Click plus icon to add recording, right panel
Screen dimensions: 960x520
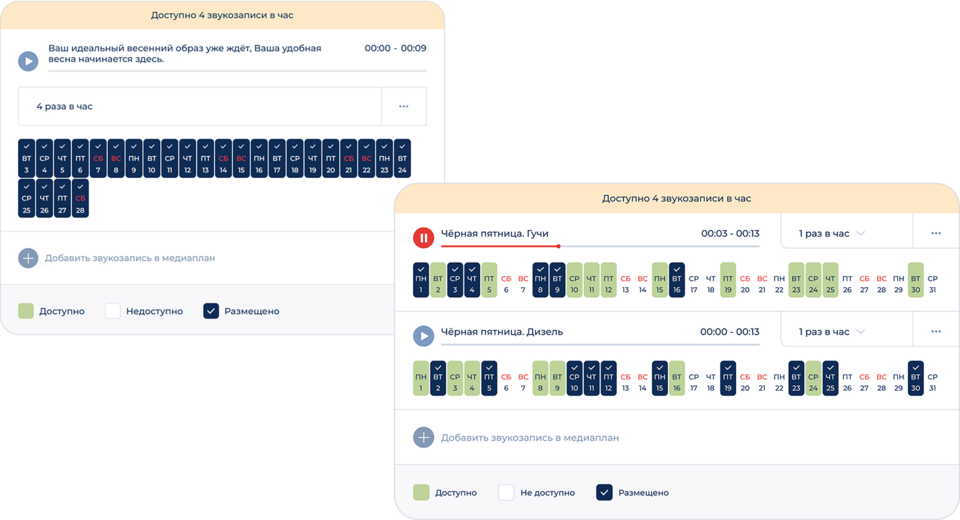pos(423,437)
